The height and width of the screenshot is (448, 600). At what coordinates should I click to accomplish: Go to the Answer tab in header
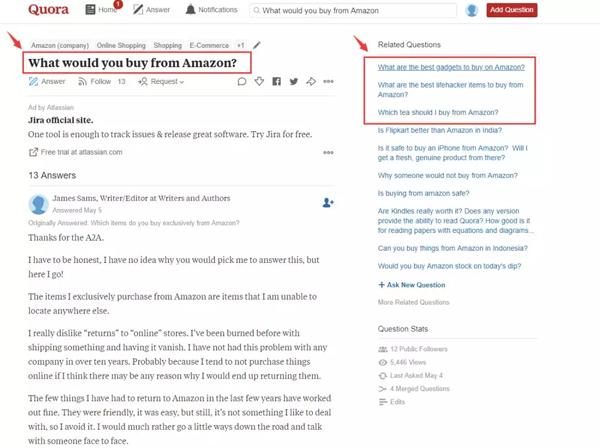[x=152, y=10]
